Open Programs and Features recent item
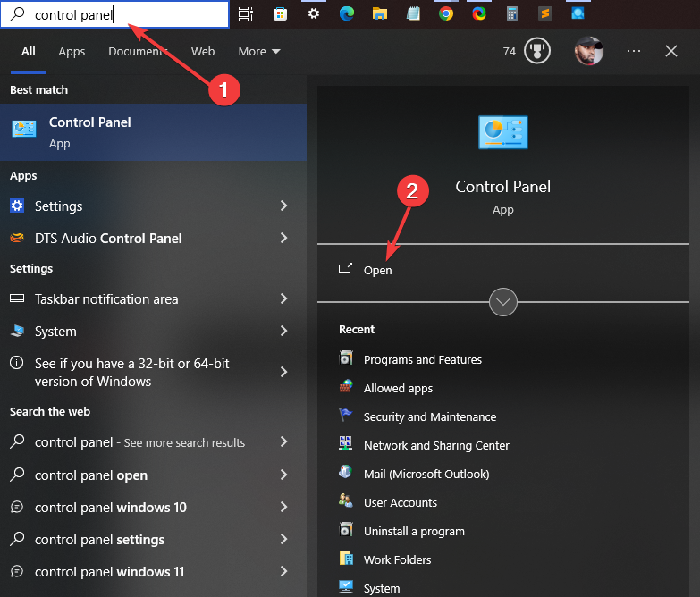Viewport: 700px width, 597px height. [422, 359]
